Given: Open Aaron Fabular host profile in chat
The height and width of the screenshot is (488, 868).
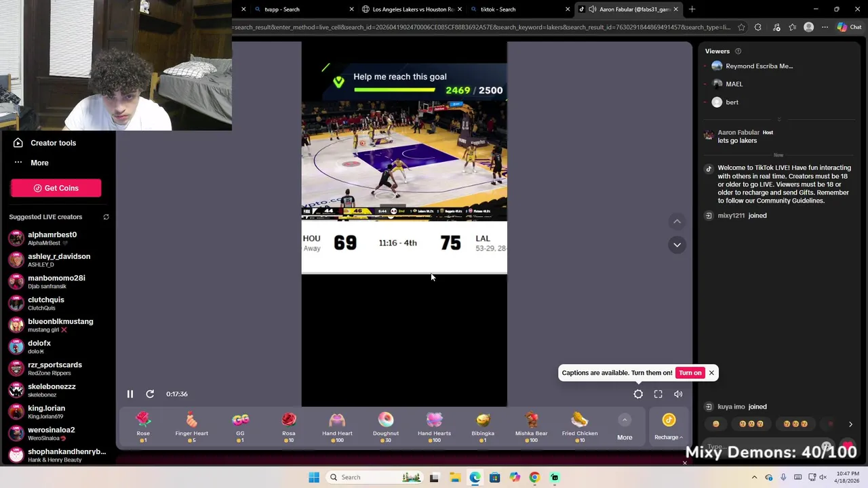Looking at the screenshot, I should (738, 133).
